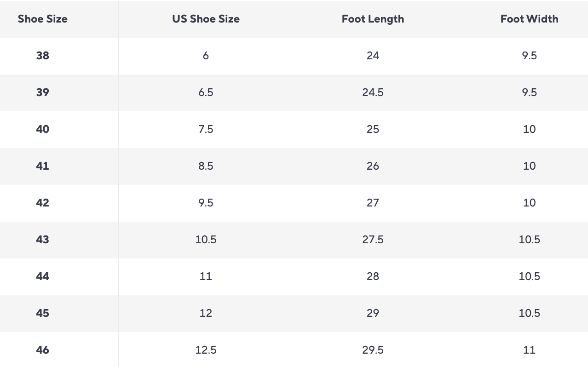Select the shoe size 39 row label
Viewport: 588px width, 367px height.
42,92
